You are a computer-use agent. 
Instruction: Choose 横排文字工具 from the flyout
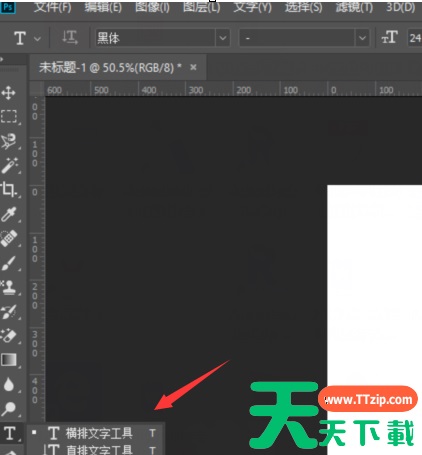pyautogui.click(x=96, y=433)
